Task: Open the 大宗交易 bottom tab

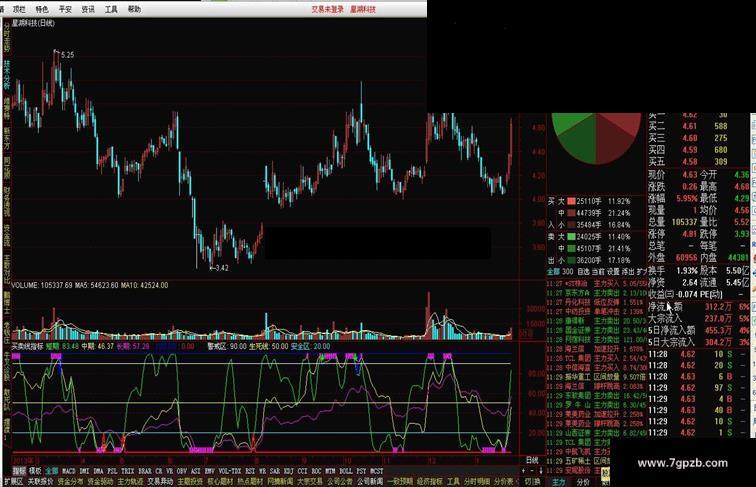Action: pyautogui.click(x=310, y=481)
